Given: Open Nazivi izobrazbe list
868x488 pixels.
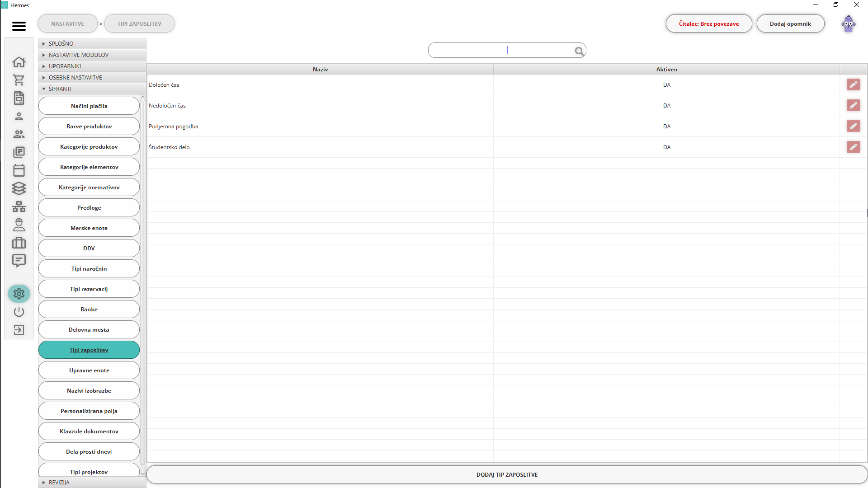Looking at the screenshot, I should (89, 390).
